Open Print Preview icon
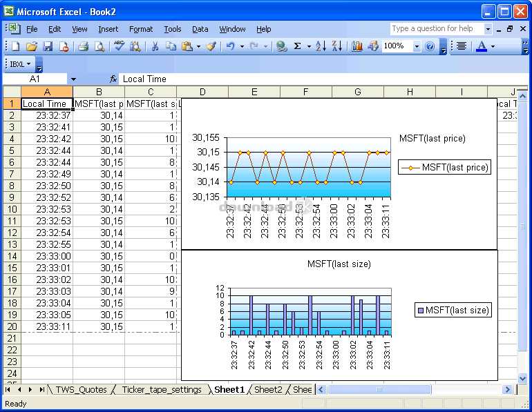 pos(99,46)
